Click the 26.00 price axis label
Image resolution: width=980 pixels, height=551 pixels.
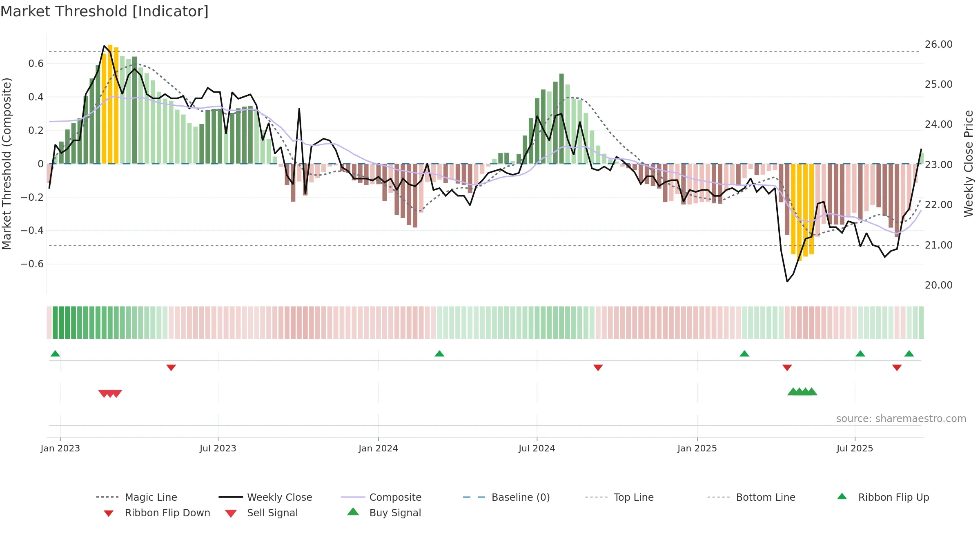pos(939,44)
